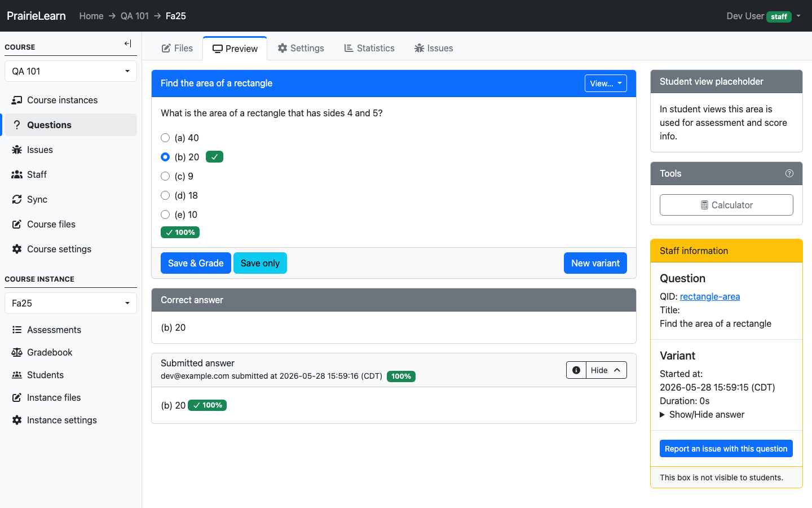Click the Staff people icon
812x508 pixels.
click(x=17, y=174)
